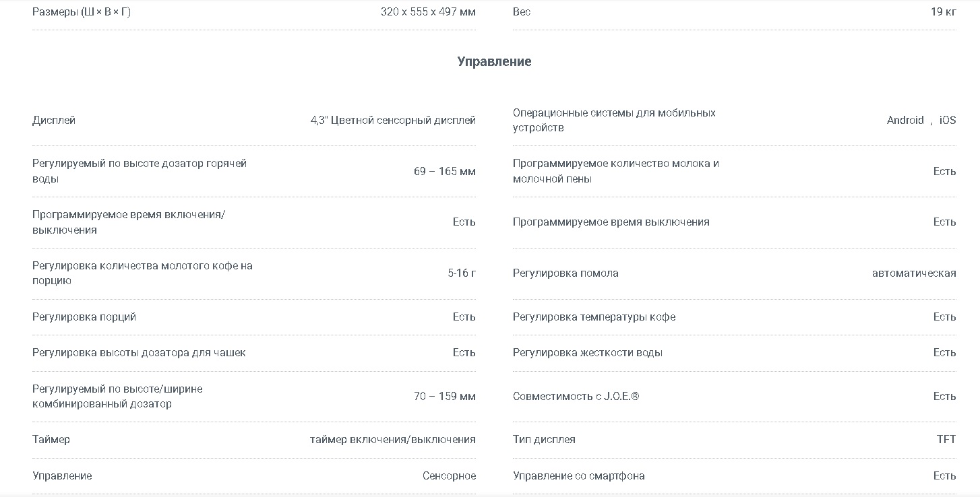980x497 pixels.
Task: Click the 70 – 159 мм combined dispenser value
Action: [445, 396]
